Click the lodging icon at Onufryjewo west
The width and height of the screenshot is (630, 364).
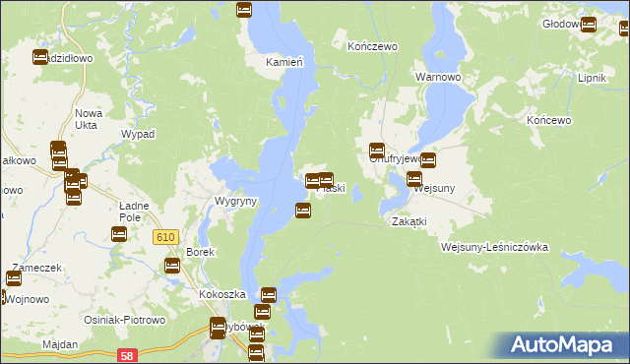point(377,151)
